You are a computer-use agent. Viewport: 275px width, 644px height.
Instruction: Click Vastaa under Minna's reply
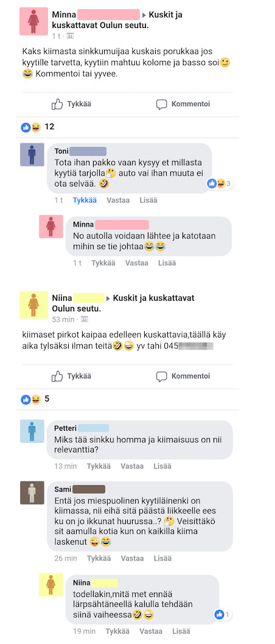click(136, 263)
